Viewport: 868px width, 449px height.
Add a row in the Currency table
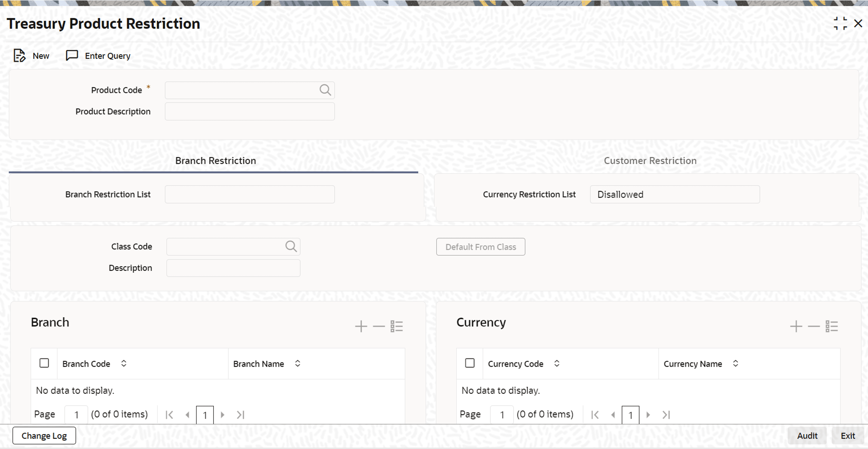point(796,326)
